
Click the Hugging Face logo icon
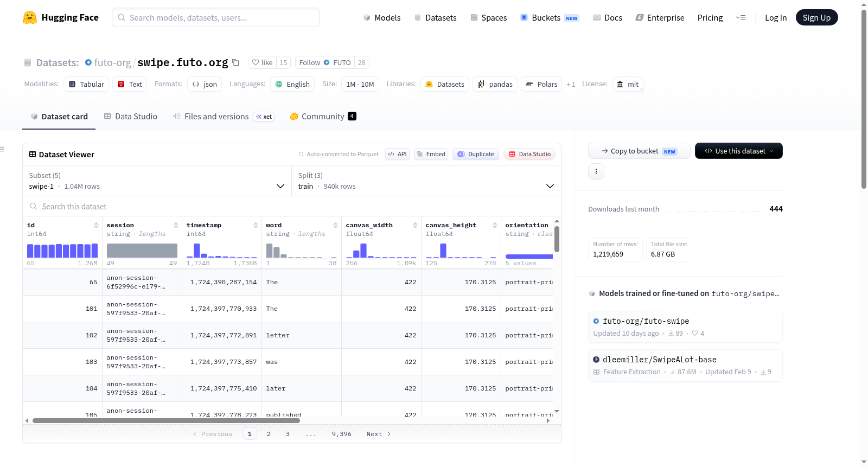[30, 17]
